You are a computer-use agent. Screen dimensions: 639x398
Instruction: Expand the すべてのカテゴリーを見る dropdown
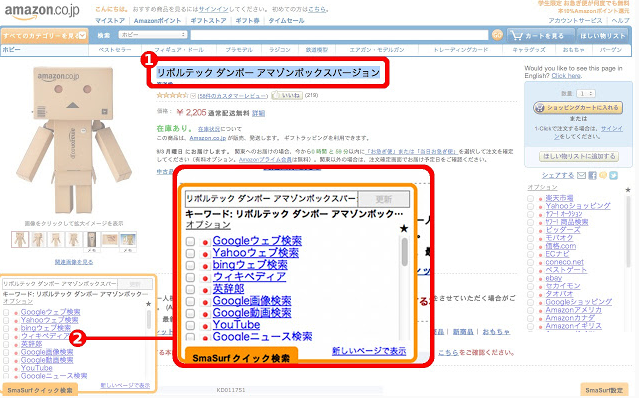[44, 36]
